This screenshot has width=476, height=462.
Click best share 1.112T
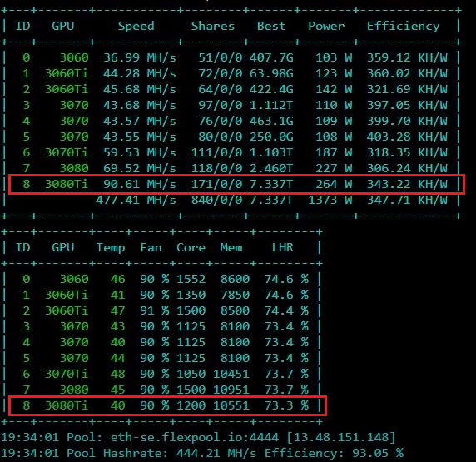(271, 105)
